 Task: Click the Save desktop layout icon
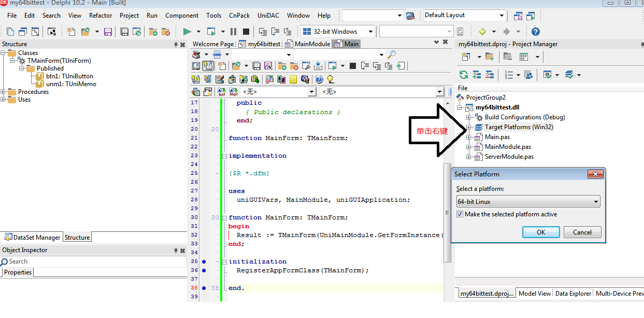(x=517, y=16)
